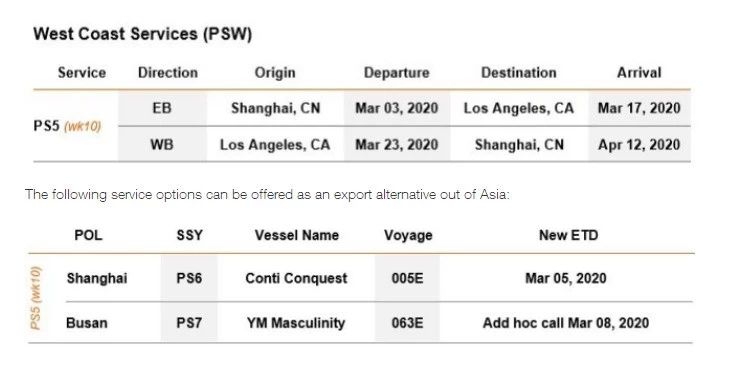
Task: Select the WB direction cell
Action: tap(162, 144)
